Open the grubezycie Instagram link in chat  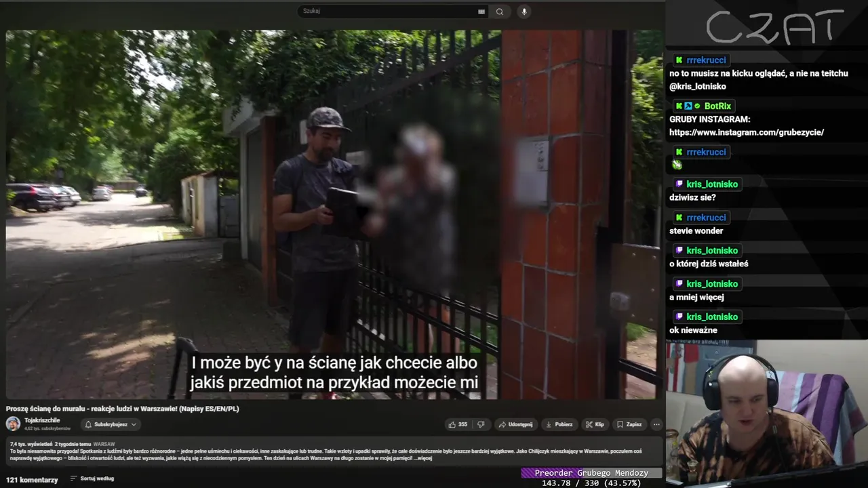point(747,132)
